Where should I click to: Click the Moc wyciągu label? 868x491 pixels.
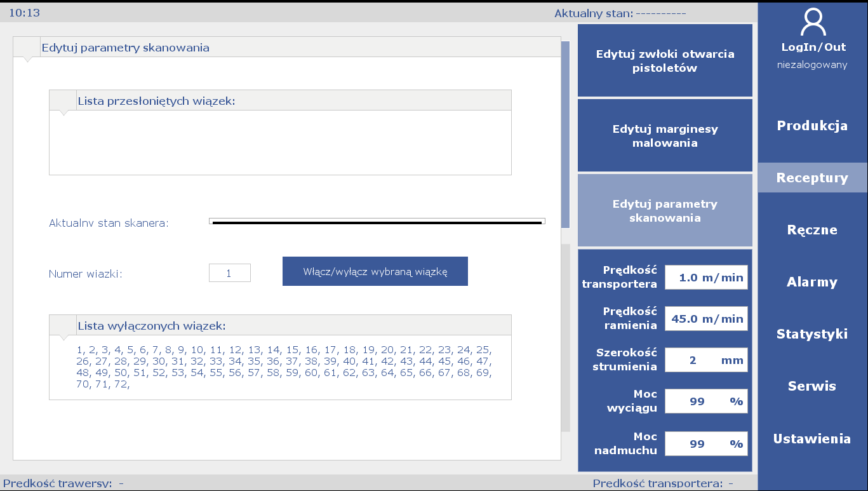tap(631, 401)
